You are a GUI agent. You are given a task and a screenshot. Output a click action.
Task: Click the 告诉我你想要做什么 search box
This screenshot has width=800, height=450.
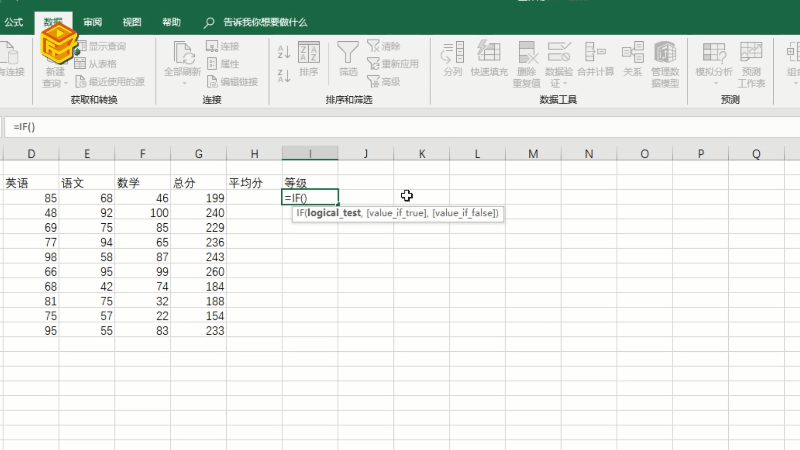(x=264, y=21)
